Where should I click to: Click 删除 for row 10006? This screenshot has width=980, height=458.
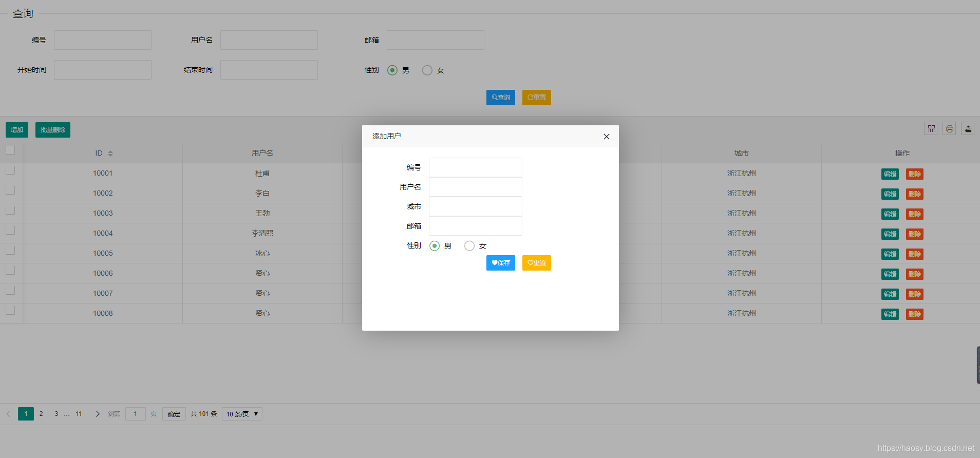[x=915, y=274]
